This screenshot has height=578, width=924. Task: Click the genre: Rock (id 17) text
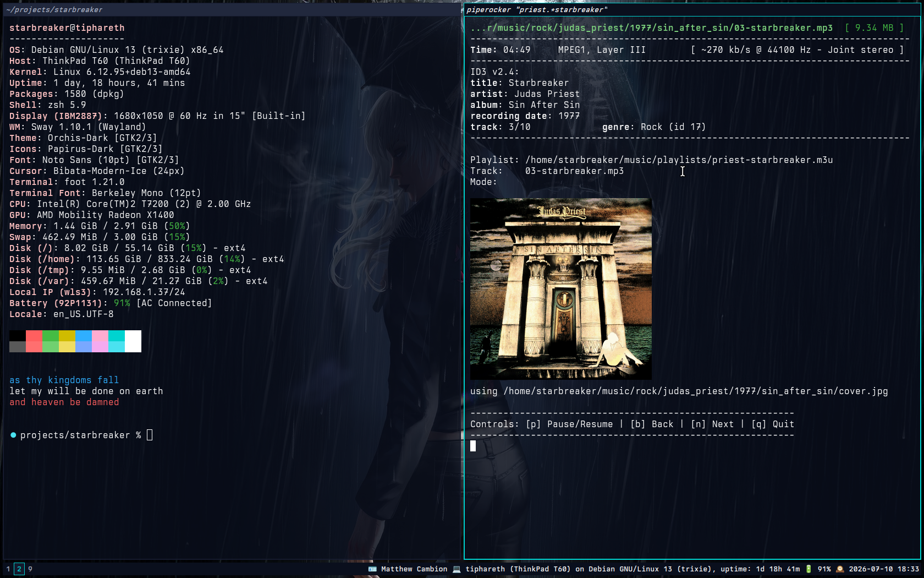tap(654, 127)
